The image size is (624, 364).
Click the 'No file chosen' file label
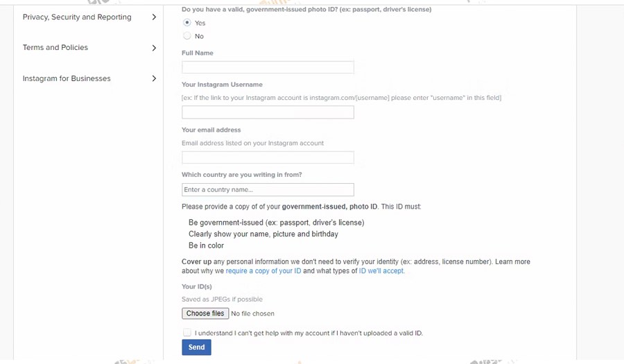pos(253,314)
